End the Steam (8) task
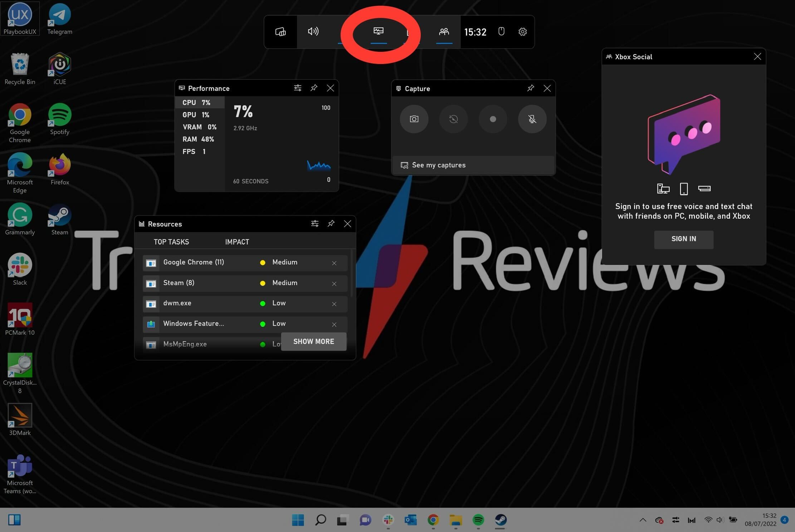795x532 pixels. pos(334,284)
